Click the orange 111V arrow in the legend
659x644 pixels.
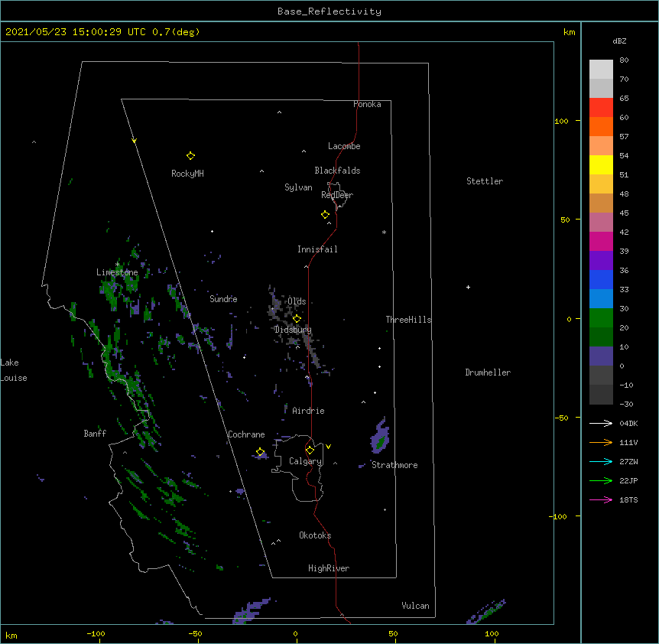601,442
